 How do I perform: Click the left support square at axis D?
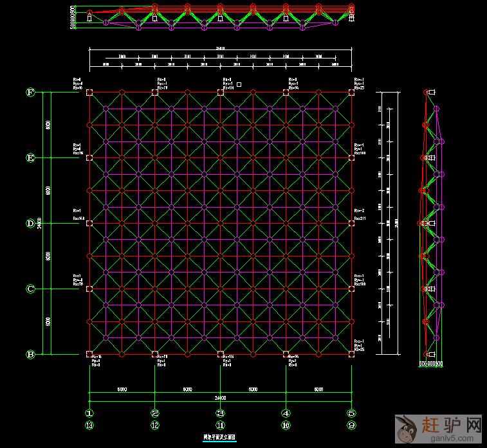coord(89,223)
